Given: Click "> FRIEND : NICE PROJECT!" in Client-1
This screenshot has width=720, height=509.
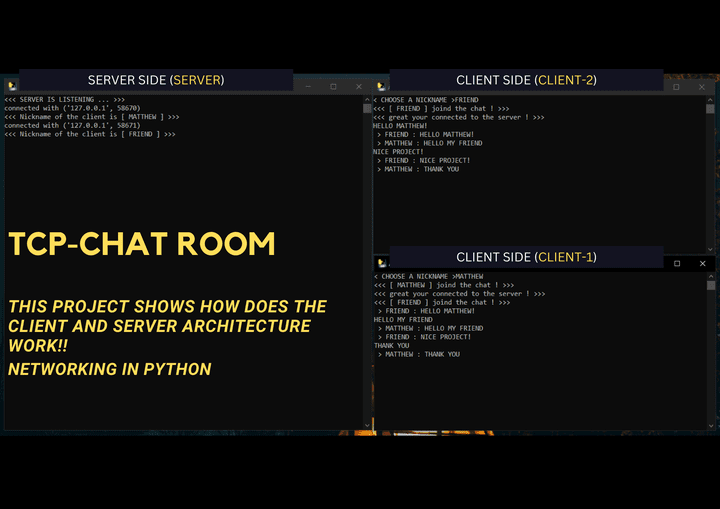Looking at the screenshot, I should point(424,337).
